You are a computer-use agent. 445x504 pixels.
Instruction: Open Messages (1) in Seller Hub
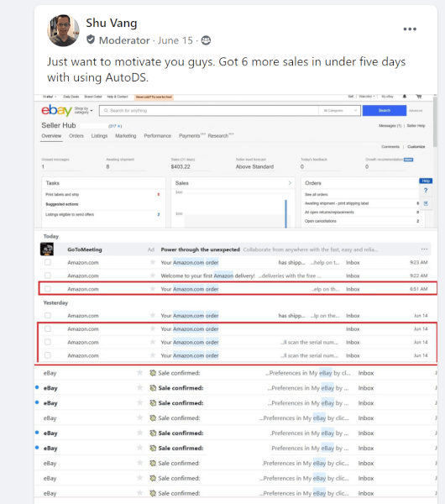point(390,126)
